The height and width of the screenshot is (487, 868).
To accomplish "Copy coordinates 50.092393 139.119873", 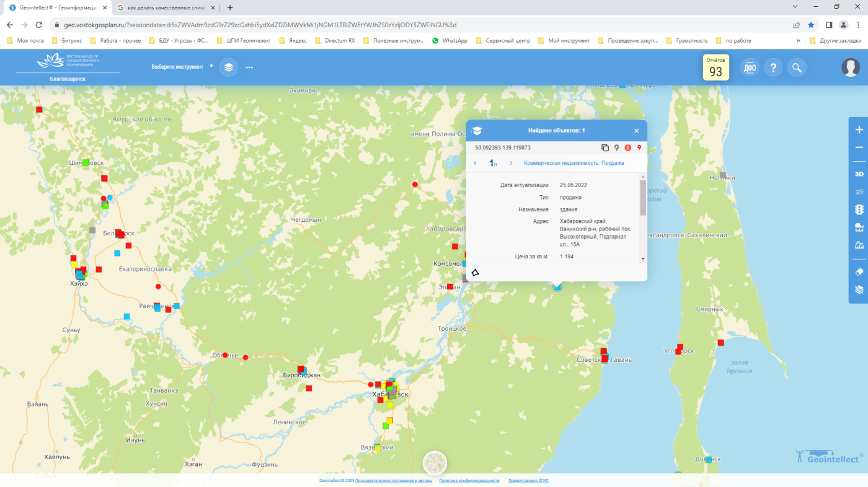I will point(605,147).
